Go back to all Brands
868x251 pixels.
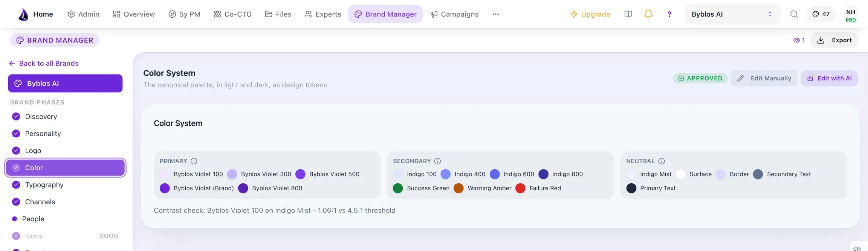[44, 63]
